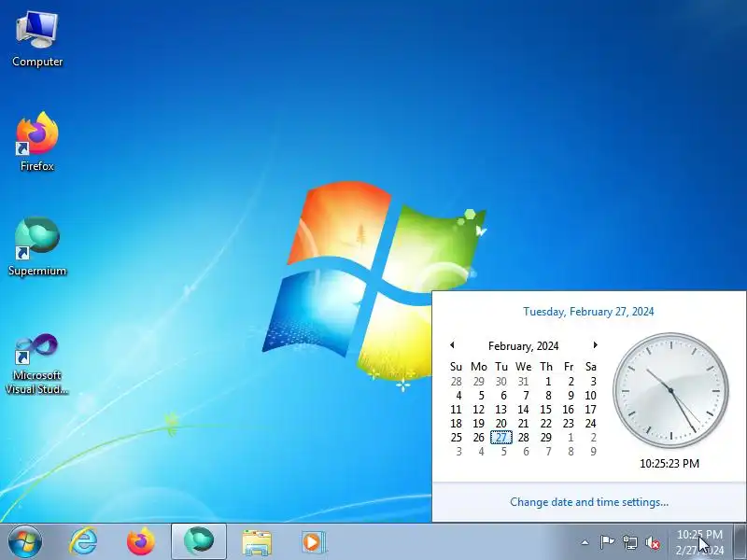Open Change date and time settings link
This screenshot has width=747, height=560.
(589, 502)
